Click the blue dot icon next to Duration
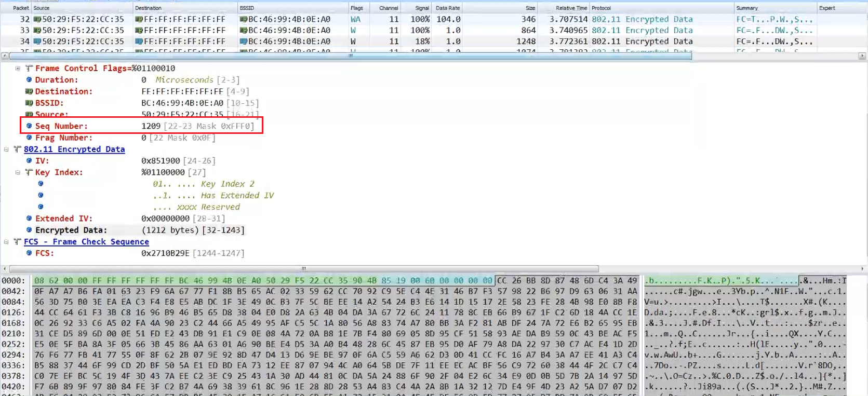Screen dimensions: 868x396 click(x=29, y=80)
